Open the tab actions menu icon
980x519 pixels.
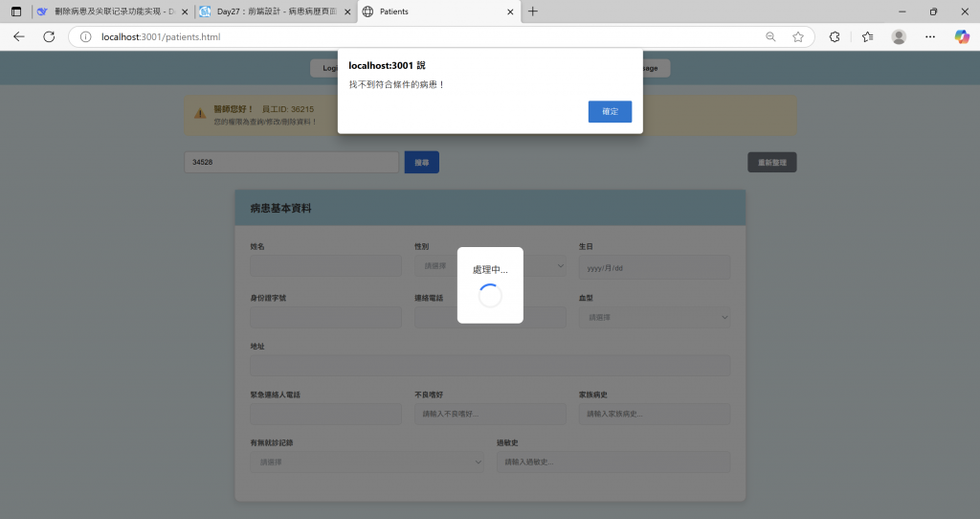pyautogui.click(x=16, y=11)
